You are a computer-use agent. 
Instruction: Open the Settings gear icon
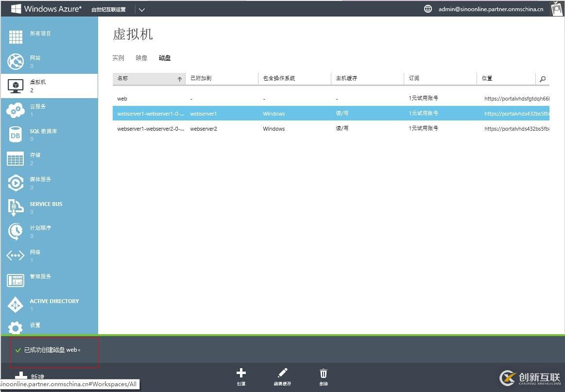click(x=16, y=328)
